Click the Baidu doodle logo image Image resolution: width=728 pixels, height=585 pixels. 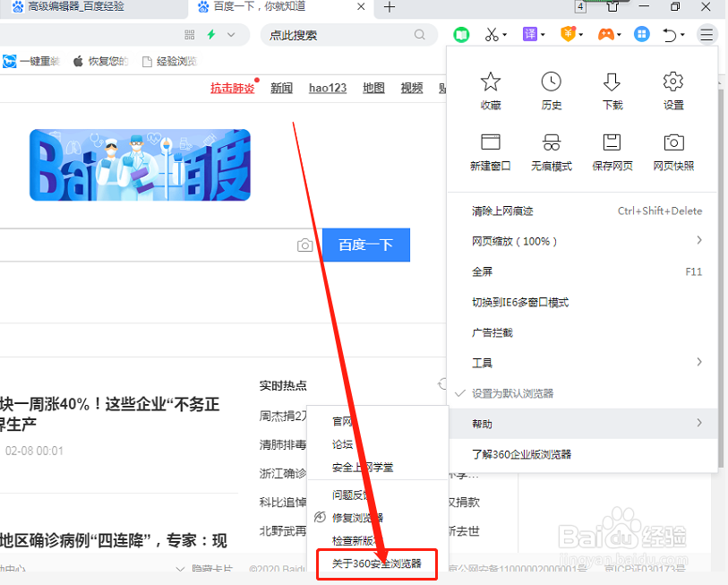(140, 165)
